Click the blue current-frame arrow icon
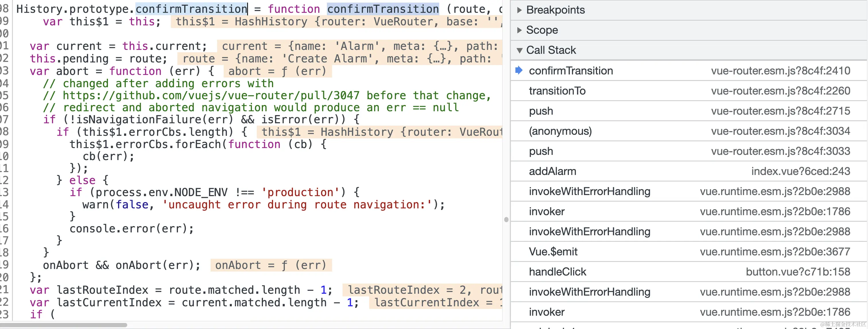The height and width of the screenshot is (329, 868). [519, 70]
